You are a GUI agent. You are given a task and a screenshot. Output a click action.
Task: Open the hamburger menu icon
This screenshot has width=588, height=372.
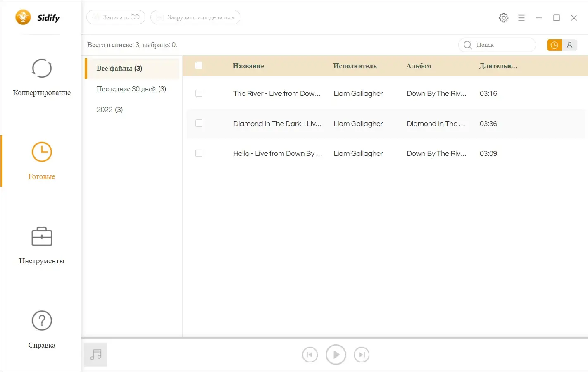pos(521,18)
